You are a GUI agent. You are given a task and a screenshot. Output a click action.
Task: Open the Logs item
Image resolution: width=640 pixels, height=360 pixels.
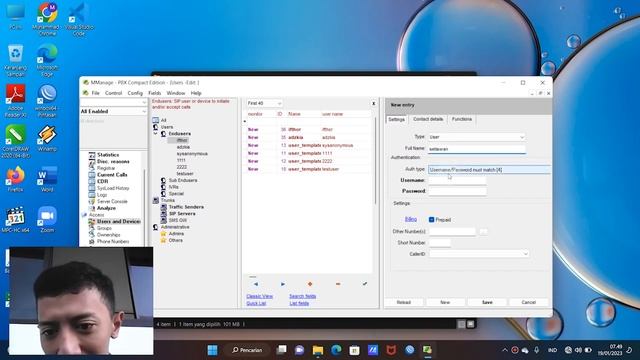[102, 195]
